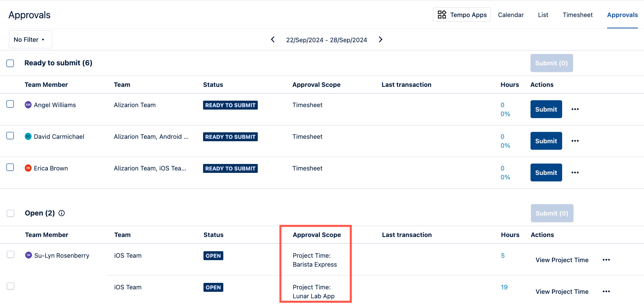644x306 pixels.
Task: Select all in Ready to submit section
Action: click(x=11, y=63)
